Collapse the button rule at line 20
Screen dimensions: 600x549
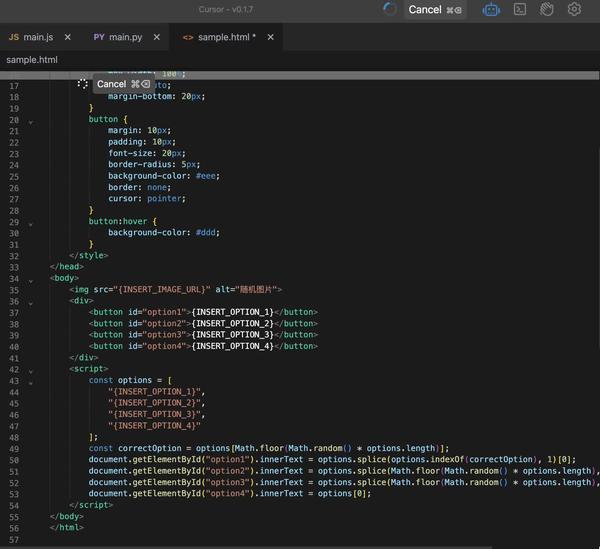point(31,122)
